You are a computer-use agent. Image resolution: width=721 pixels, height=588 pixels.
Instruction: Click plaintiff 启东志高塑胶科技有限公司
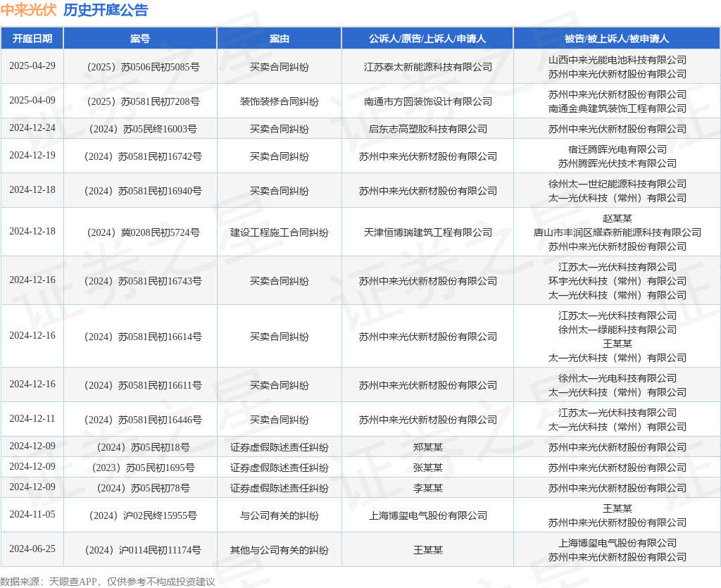tap(427, 129)
